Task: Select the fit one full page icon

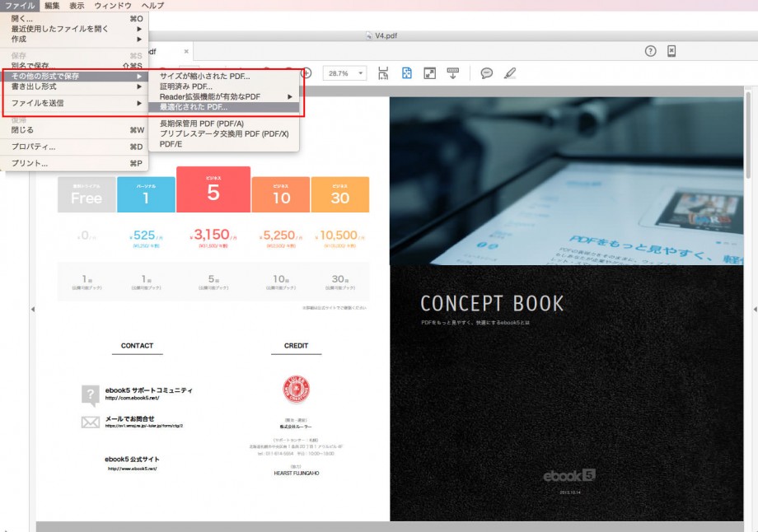Action: tap(406, 73)
